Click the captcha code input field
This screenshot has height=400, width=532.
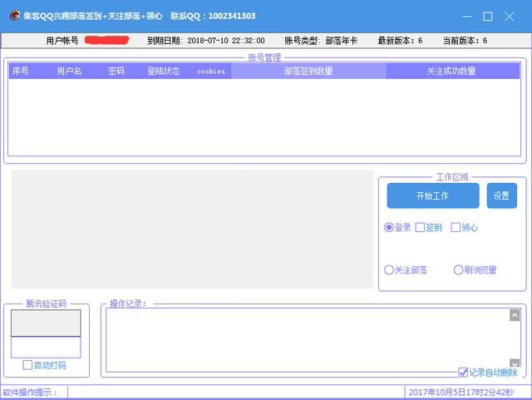pos(46,347)
